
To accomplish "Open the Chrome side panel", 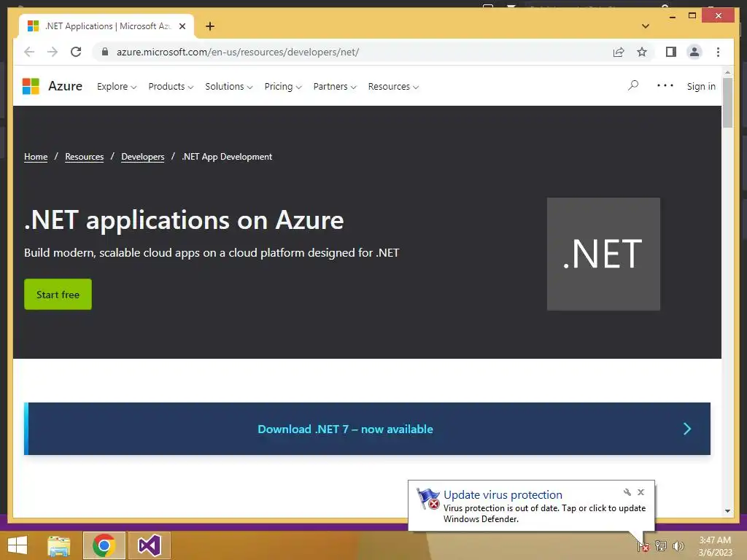I will click(671, 52).
